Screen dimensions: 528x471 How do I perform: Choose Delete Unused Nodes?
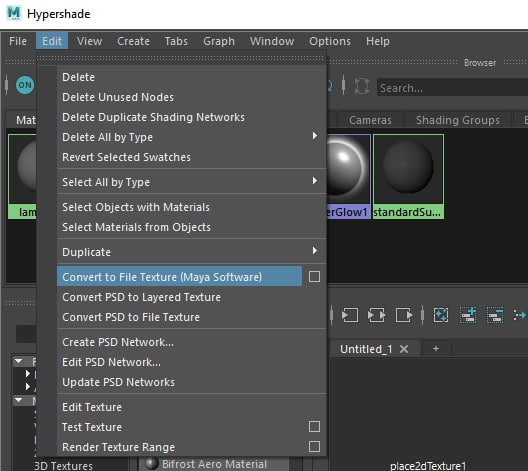192,97
